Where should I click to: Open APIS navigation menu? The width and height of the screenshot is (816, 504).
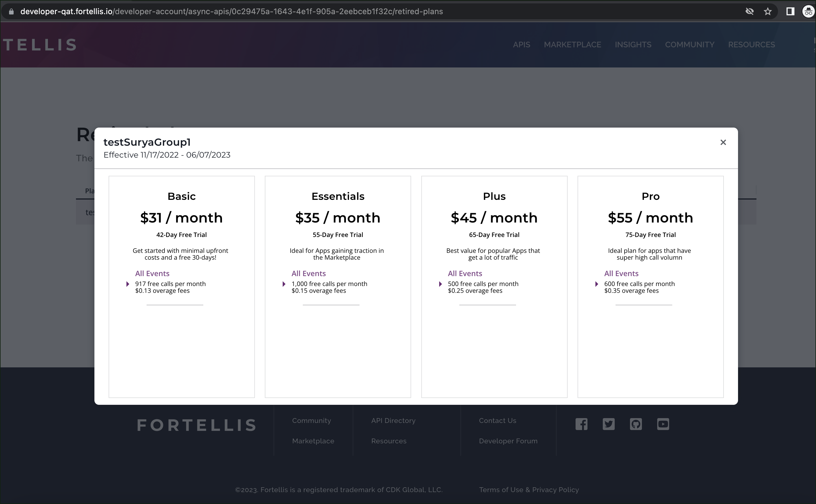521,45
